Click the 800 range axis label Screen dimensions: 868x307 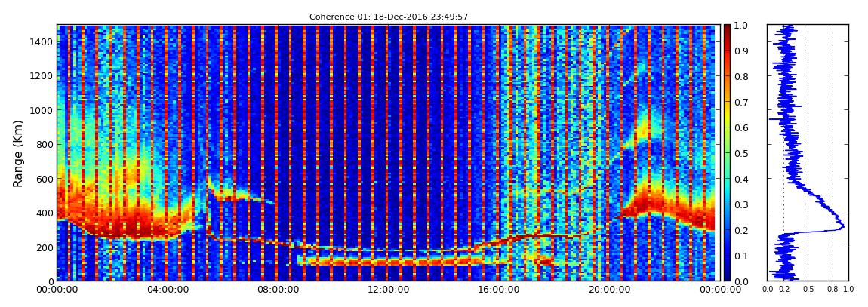click(x=45, y=144)
